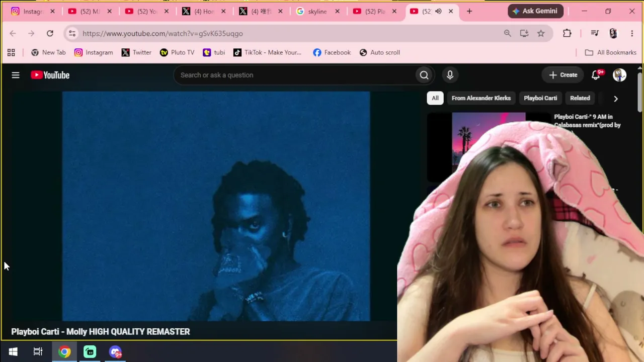
Task: Open Chrome's three-dot menu
Action: 632,33
